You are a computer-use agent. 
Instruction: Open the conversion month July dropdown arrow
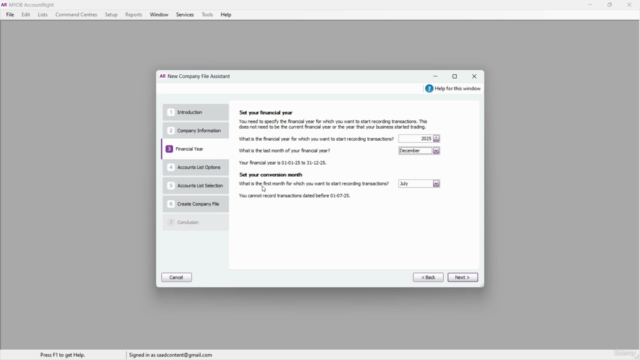(436, 184)
